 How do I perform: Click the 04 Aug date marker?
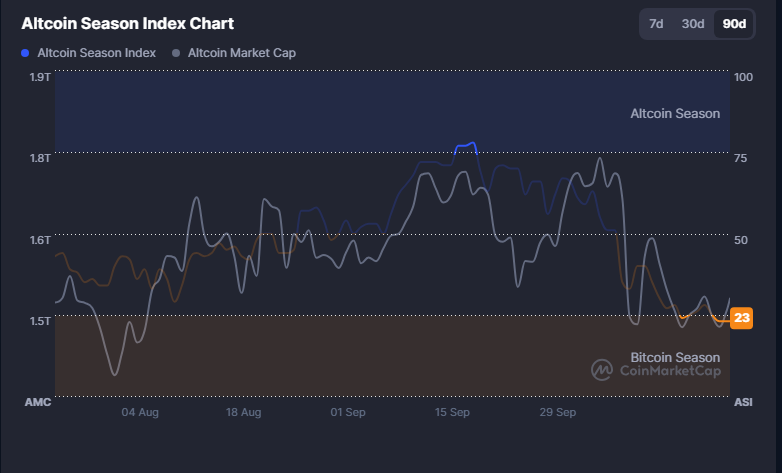tap(140, 412)
